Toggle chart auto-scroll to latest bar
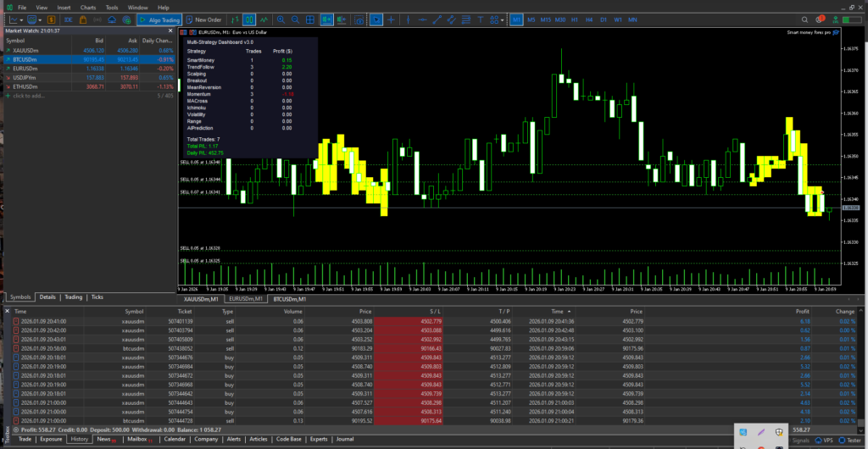This screenshot has height=449, width=868. point(325,19)
